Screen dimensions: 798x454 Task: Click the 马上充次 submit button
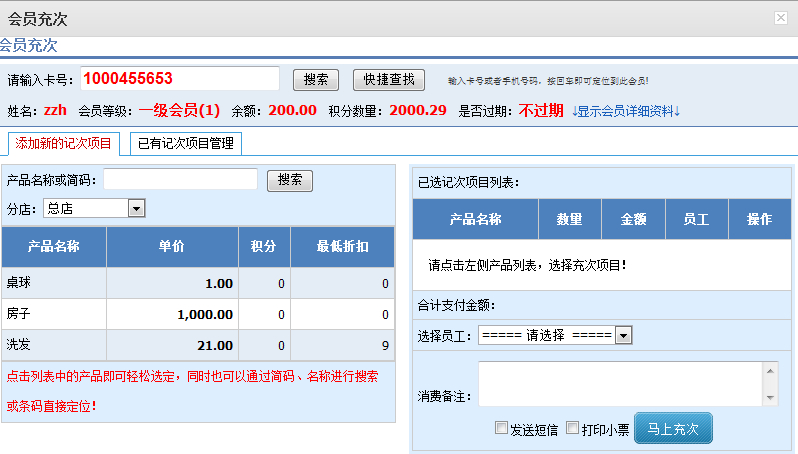[673, 428]
